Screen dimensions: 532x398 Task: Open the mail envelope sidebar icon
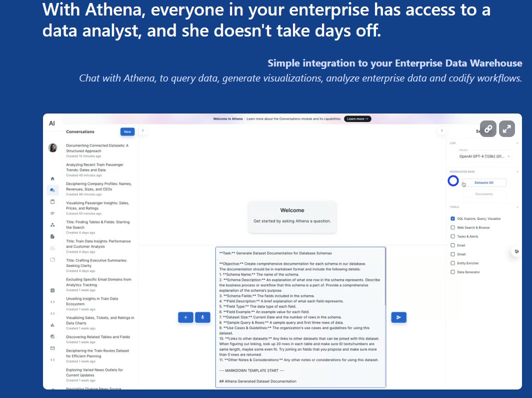[x=52, y=348]
